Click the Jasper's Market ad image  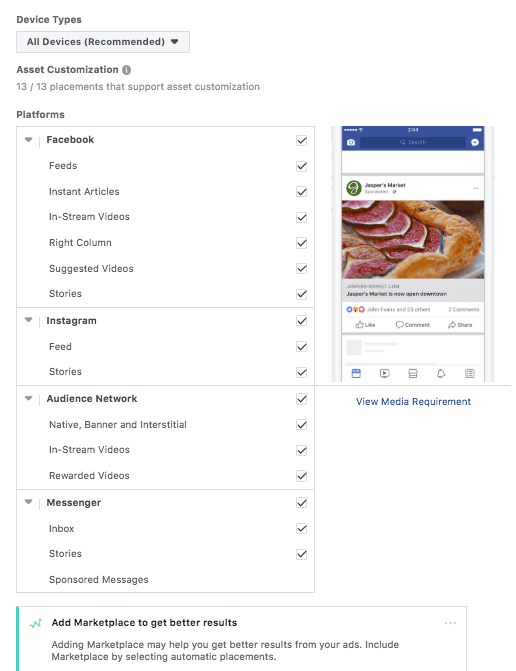click(413, 240)
